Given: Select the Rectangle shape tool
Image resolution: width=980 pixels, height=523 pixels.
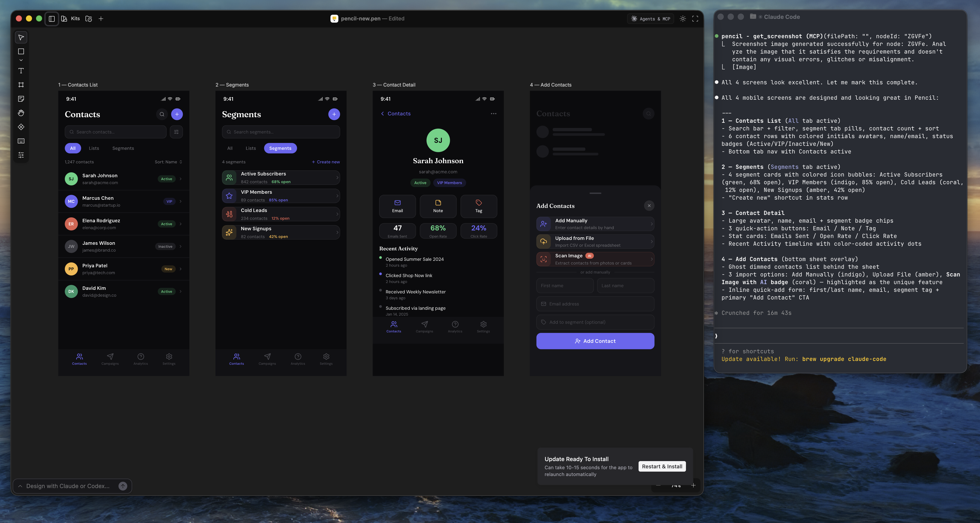Looking at the screenshot, I should pos(21,51).
